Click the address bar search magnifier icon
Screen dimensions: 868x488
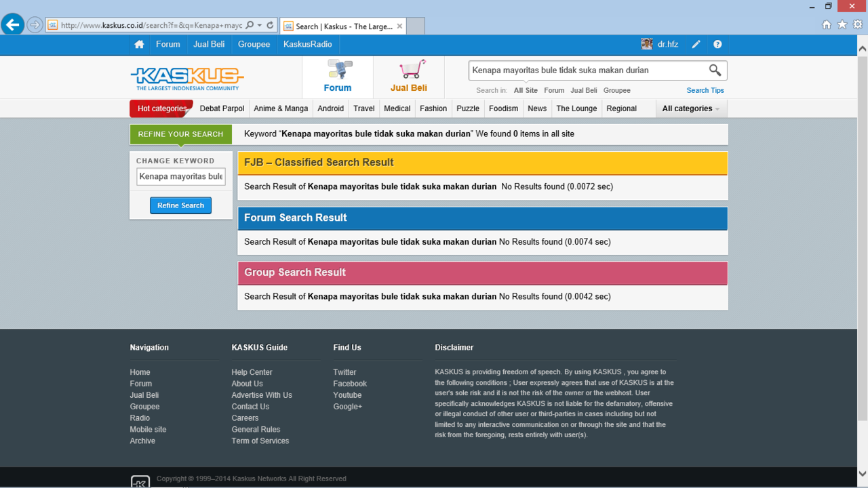pyautogui.click(x=250, y=25)
